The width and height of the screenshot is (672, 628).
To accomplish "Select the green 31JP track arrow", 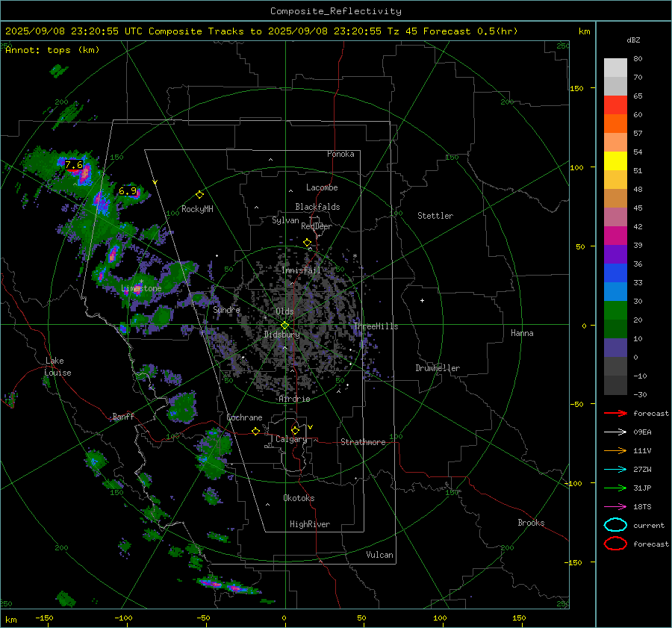I will [x=615, y=488].
